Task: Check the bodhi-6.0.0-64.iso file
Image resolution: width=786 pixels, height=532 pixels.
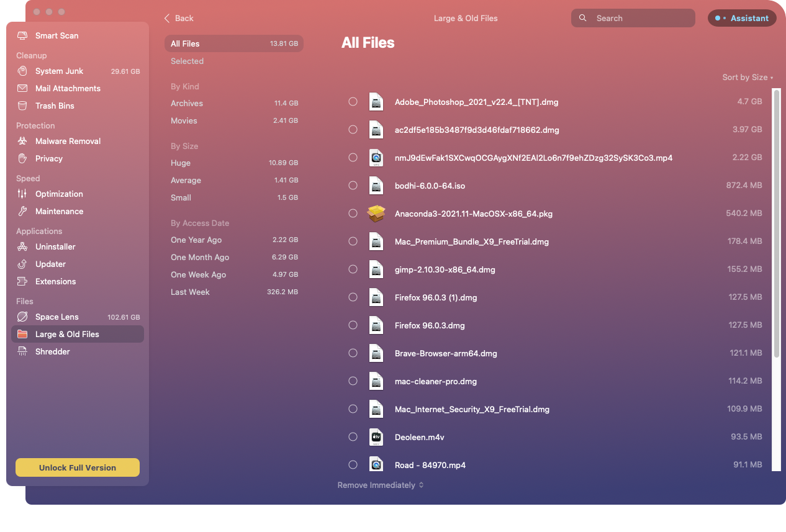Action: (x=353, y=186)
